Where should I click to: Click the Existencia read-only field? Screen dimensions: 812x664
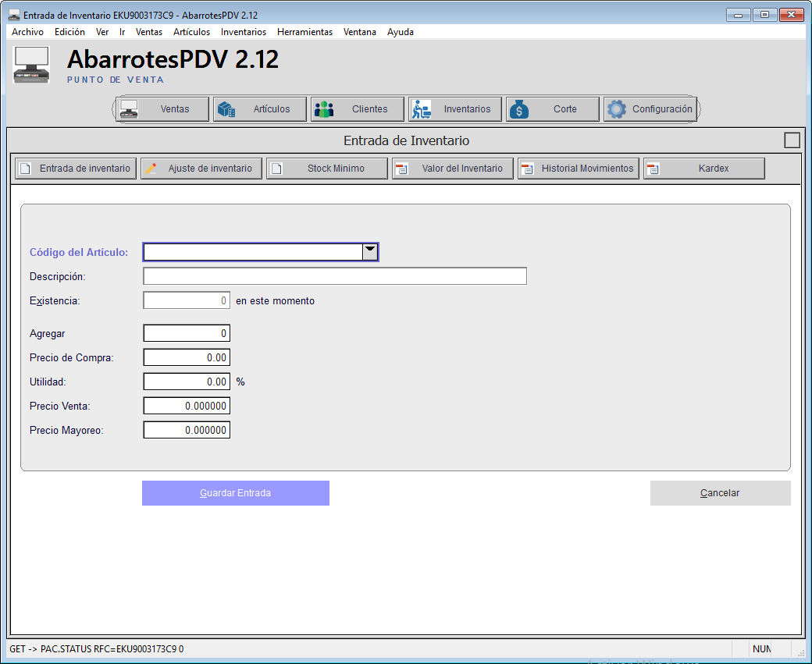pos(187,300)
